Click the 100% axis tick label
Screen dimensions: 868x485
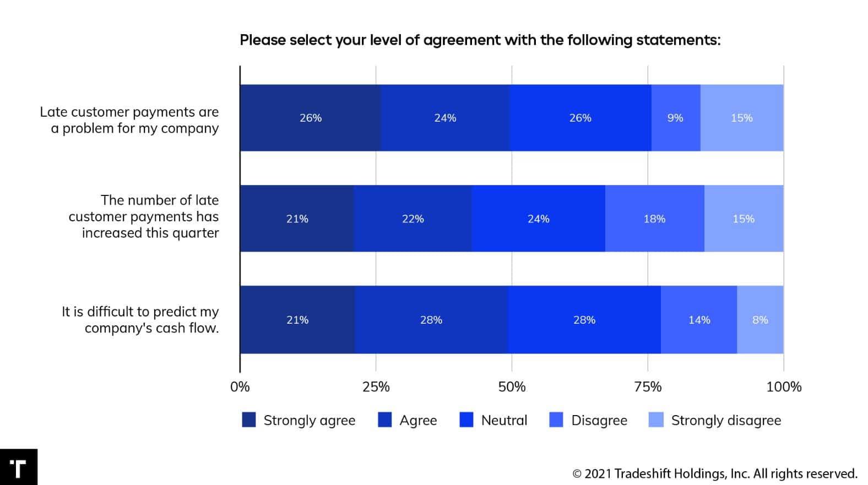pos(784,387)
